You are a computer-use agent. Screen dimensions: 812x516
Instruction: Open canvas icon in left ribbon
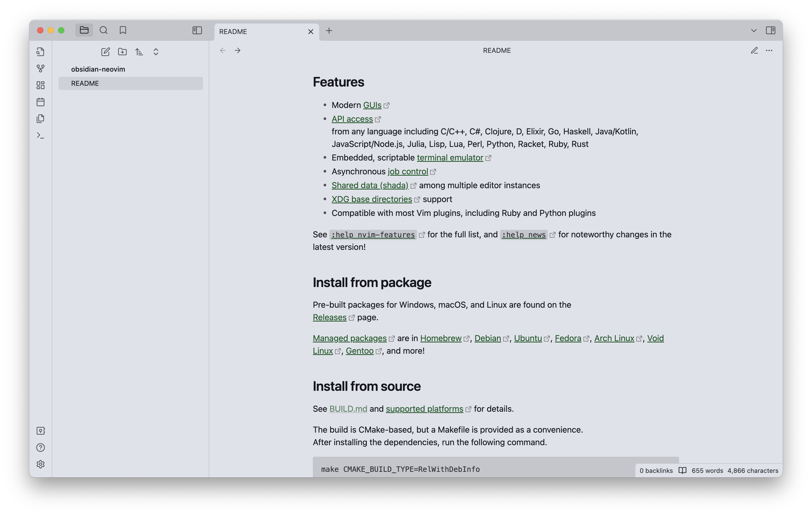tap(41, 85)
